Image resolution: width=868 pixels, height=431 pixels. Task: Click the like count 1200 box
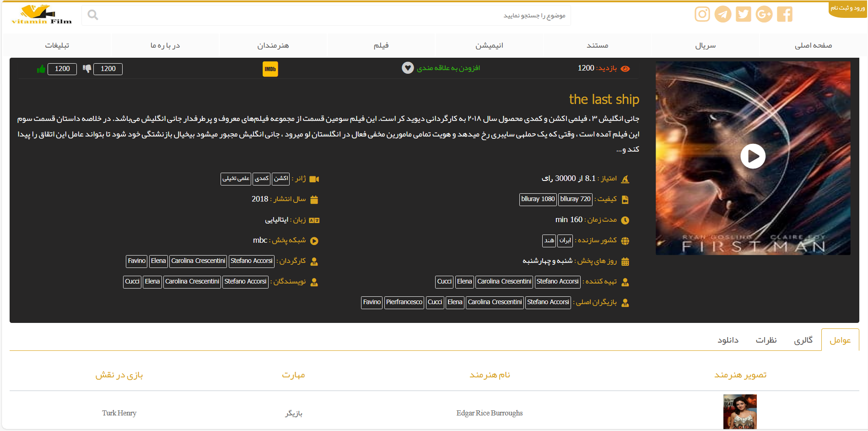point(62,69)
